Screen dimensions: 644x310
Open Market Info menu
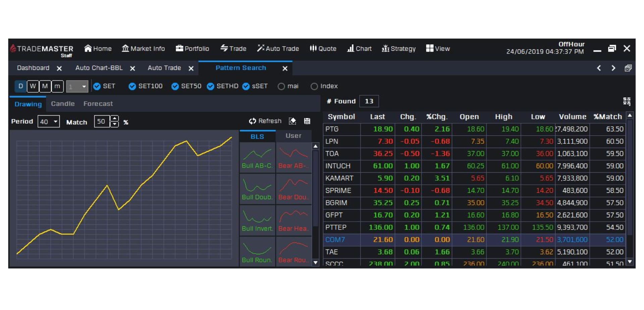click(143, 49)
